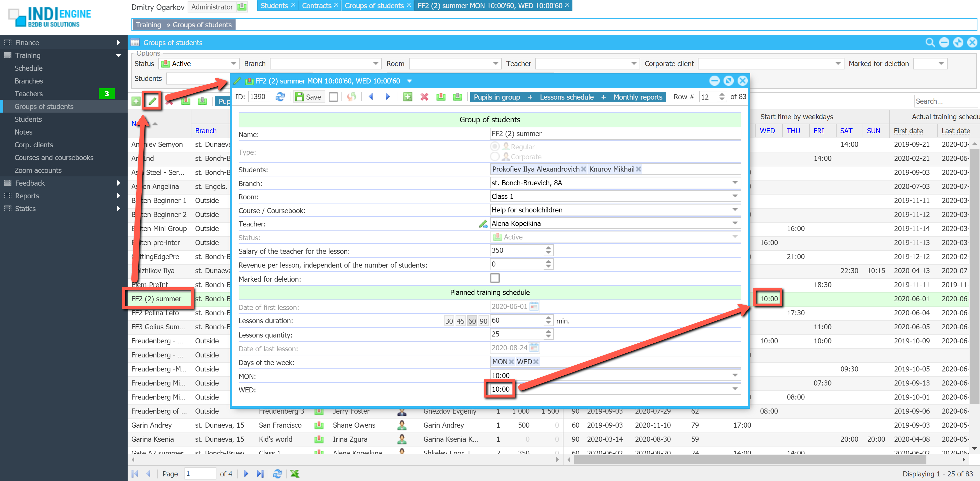
Task: Toggle the checkbox next to Save button
Action: point(333,97)
